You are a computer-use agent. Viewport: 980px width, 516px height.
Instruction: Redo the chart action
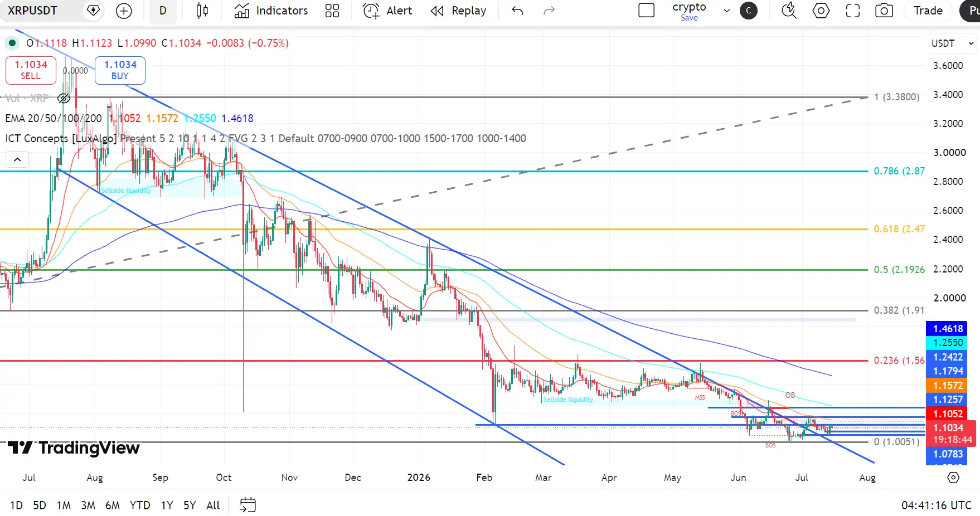click(549, 11)
